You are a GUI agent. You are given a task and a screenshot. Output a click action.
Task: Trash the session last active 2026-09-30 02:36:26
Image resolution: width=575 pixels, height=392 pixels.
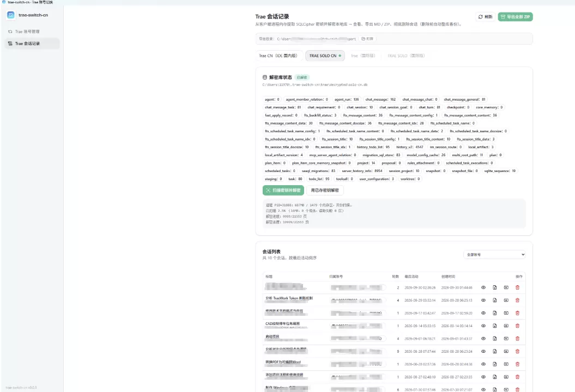pyautogui.click(x=517, y=287)
